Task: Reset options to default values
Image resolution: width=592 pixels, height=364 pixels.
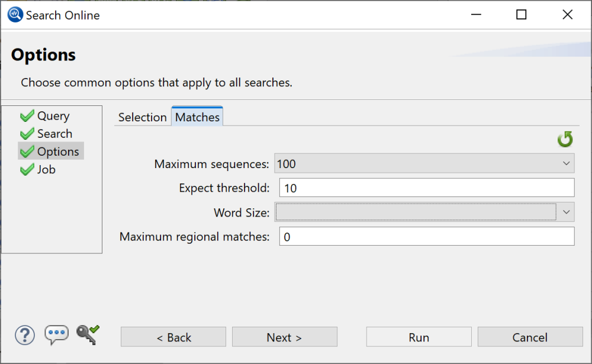Action: pos(565,139)
